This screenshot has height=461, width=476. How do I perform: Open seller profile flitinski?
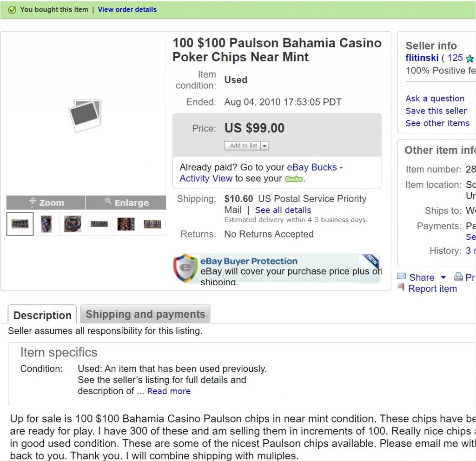422,58
